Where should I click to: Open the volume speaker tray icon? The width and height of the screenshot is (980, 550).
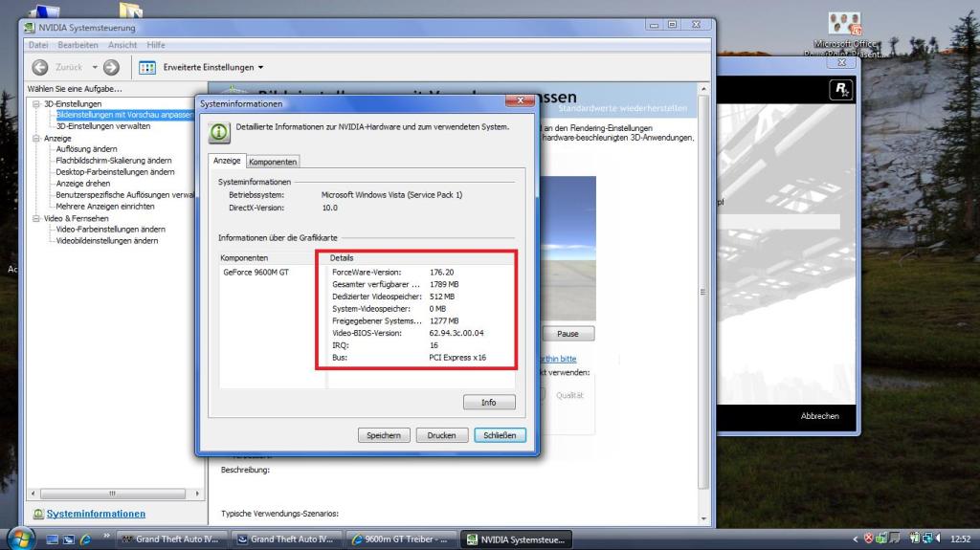click(938, 539)
